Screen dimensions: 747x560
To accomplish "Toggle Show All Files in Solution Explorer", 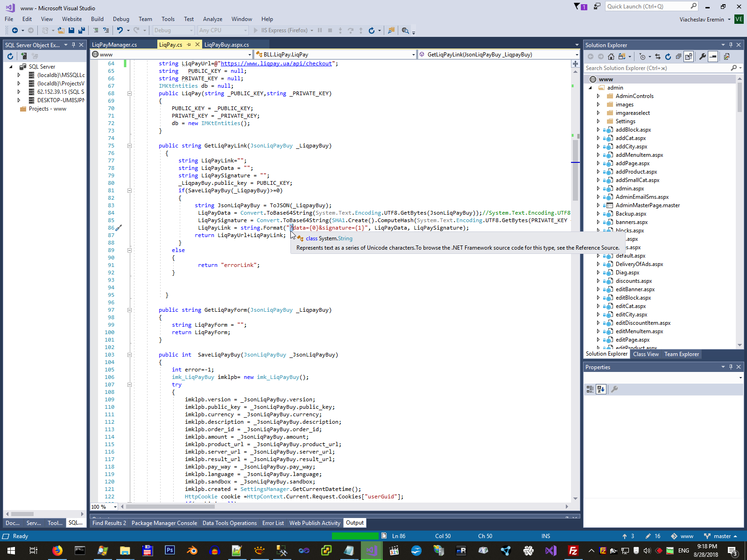I will [689, 56].
